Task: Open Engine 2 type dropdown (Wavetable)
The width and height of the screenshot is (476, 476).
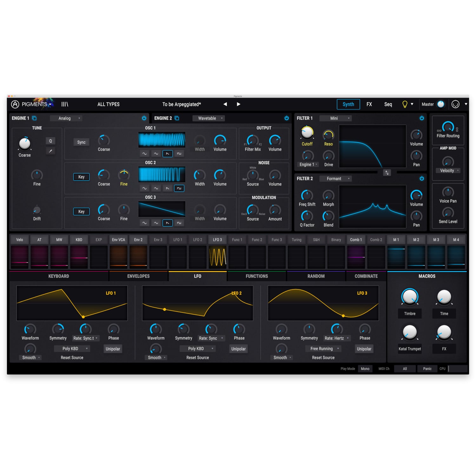Action: coord(209,118)
